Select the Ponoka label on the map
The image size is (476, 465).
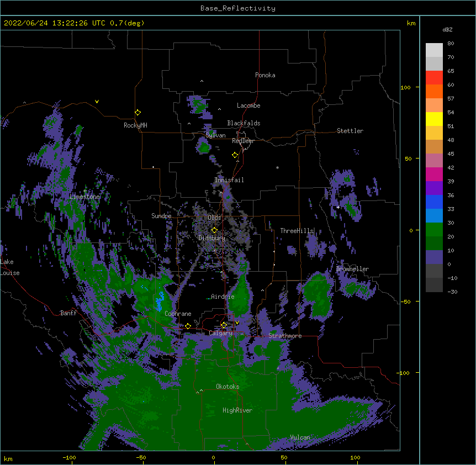coord(265,75)
